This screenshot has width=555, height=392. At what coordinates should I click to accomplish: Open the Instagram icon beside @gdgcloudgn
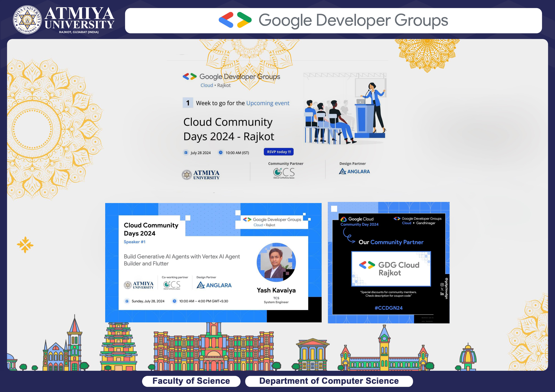[442, 285]
